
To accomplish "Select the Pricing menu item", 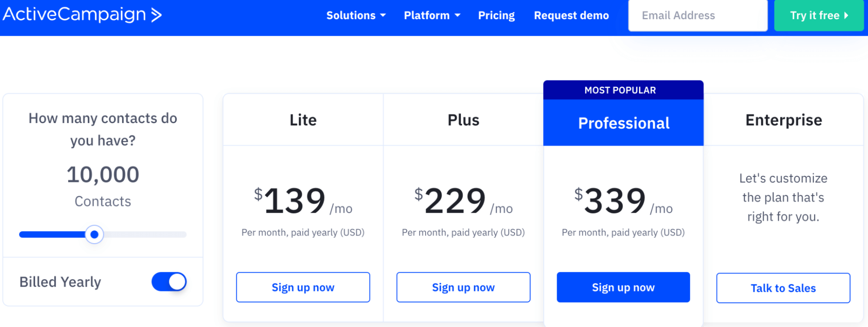I will (x=496, y=15).
